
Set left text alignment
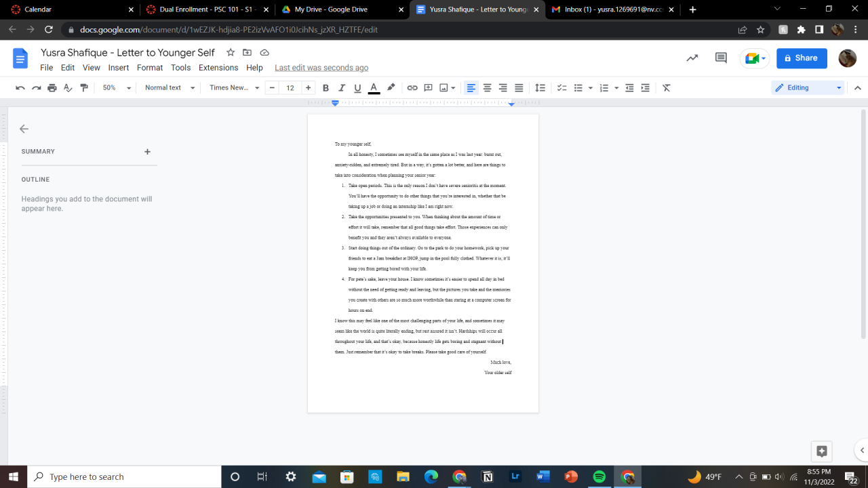pyautogui.click(x=471, y=87)
